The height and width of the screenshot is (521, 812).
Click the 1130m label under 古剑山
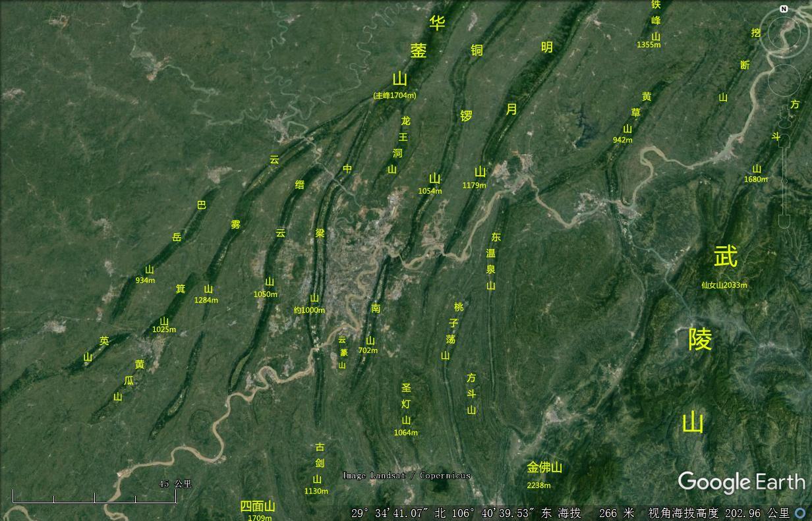click(316, 491)
